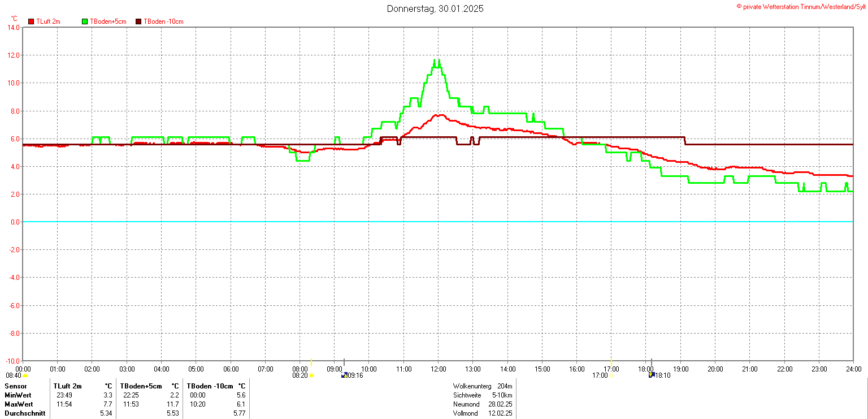Click the TLuft 2m legend label
This screenshot has height=419, width=868.
48,21
